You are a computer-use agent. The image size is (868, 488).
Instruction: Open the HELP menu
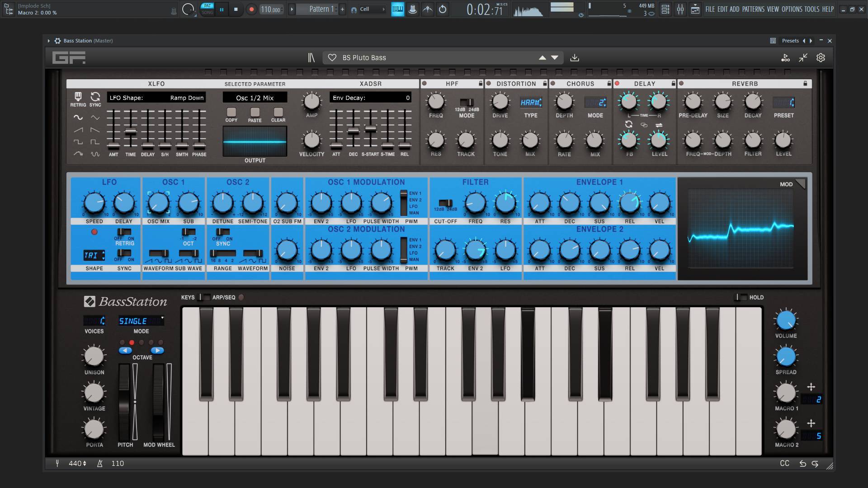[x=828, y=9]
